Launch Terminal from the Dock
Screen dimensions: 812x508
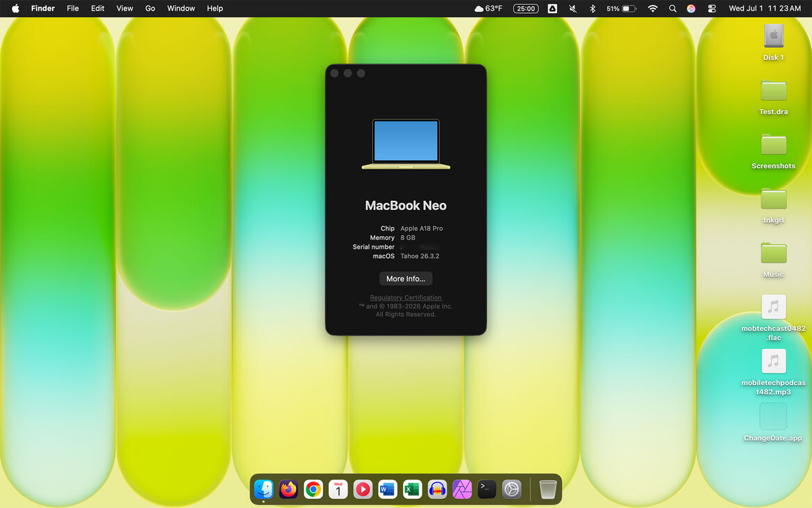click(487, 489)
